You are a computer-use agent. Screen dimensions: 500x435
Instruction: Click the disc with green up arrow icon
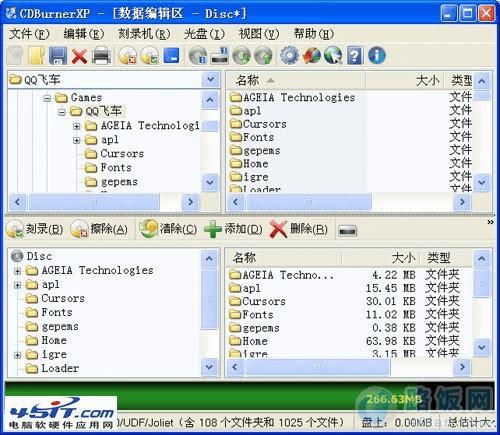click(x=263, y=56)
